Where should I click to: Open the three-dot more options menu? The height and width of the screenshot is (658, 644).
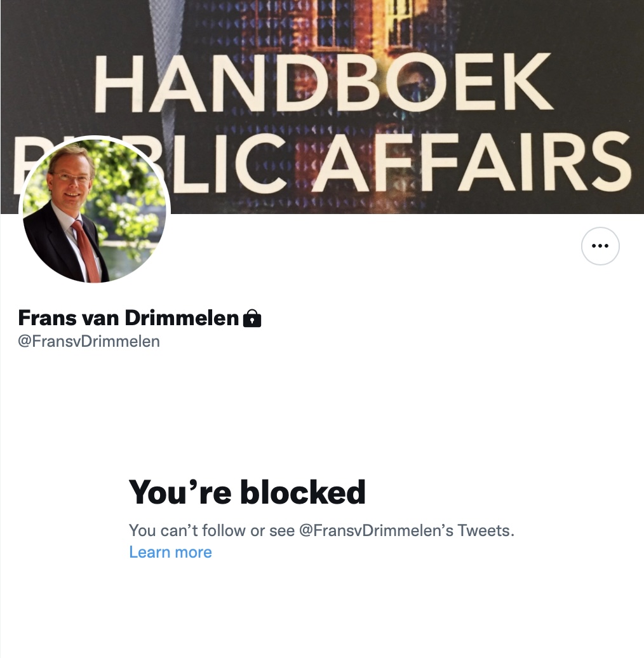coord(600,246)
